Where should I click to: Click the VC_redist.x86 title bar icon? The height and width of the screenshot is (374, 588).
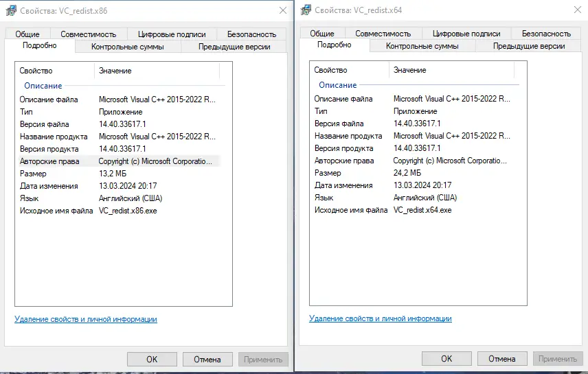(10, 10)
